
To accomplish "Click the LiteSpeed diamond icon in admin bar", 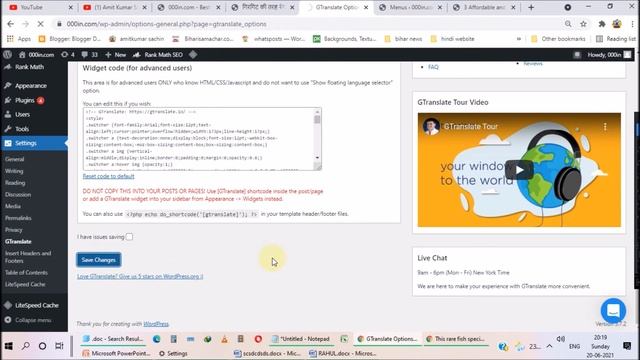I will pyautogui.click(x=193, y=54).
